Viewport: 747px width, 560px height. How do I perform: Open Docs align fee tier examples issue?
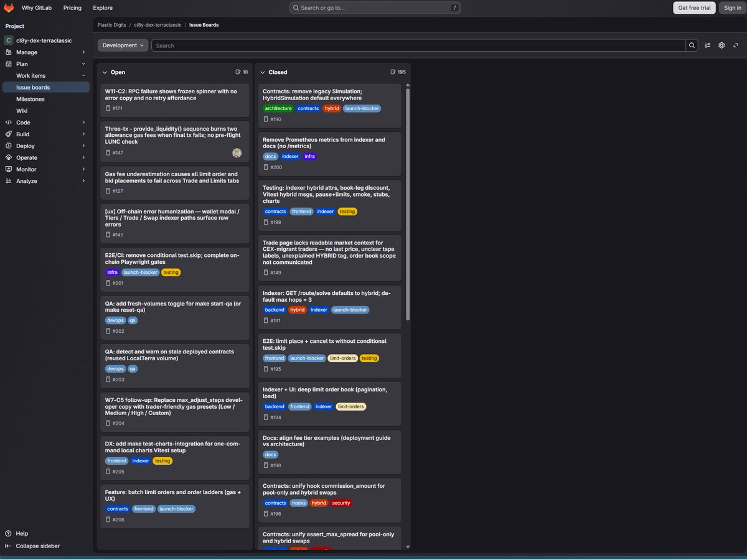click(x=329, y=452)
